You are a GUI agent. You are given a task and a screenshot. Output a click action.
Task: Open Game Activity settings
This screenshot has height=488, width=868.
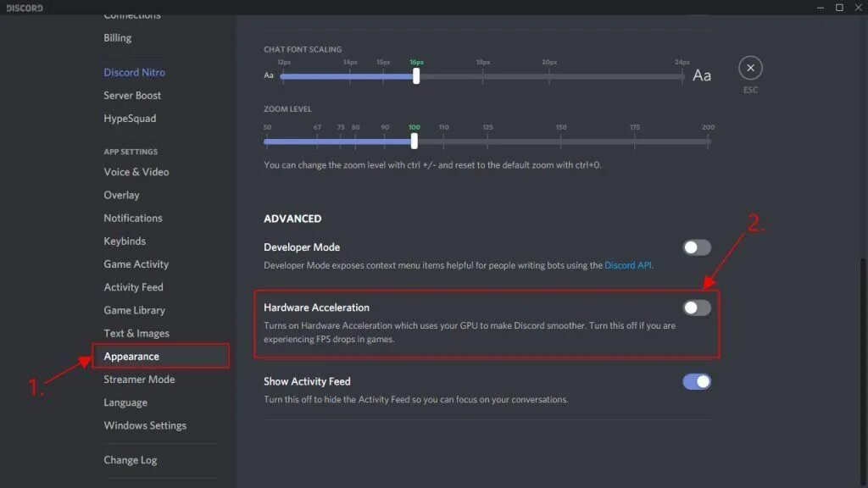(x=136, y=264)
